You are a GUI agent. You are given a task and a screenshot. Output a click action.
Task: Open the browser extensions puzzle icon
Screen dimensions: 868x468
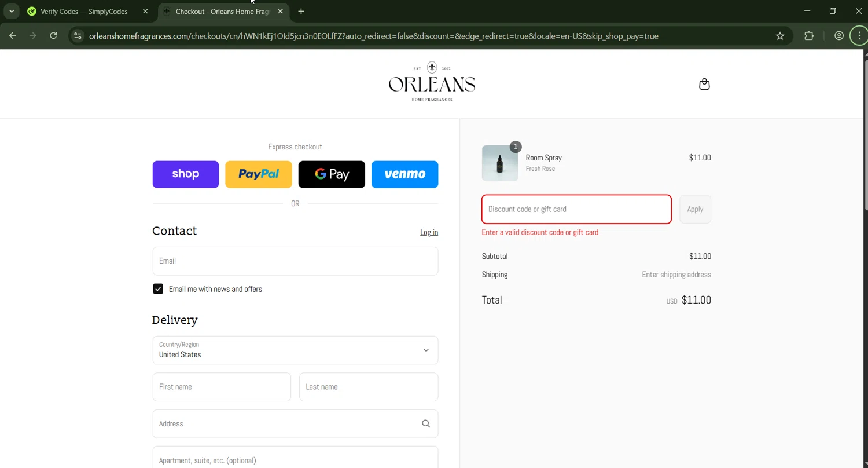coord(809,36)
